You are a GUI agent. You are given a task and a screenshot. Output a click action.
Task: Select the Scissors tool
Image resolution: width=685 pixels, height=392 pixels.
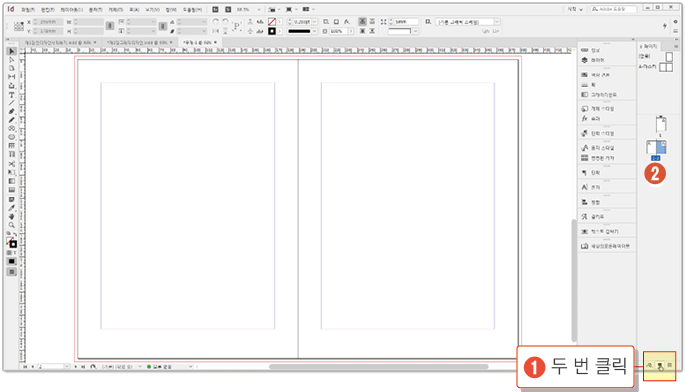coord(12,164)
